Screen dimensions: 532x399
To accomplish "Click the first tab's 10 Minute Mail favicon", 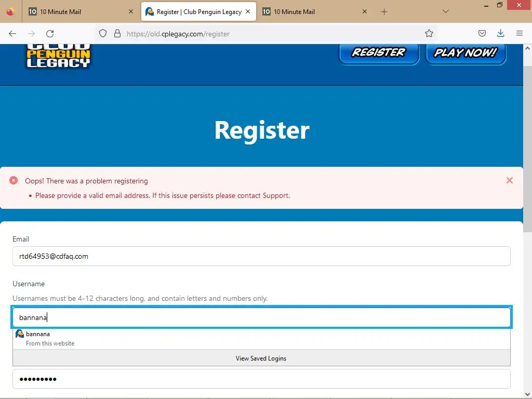I will [x=33, y=11].
